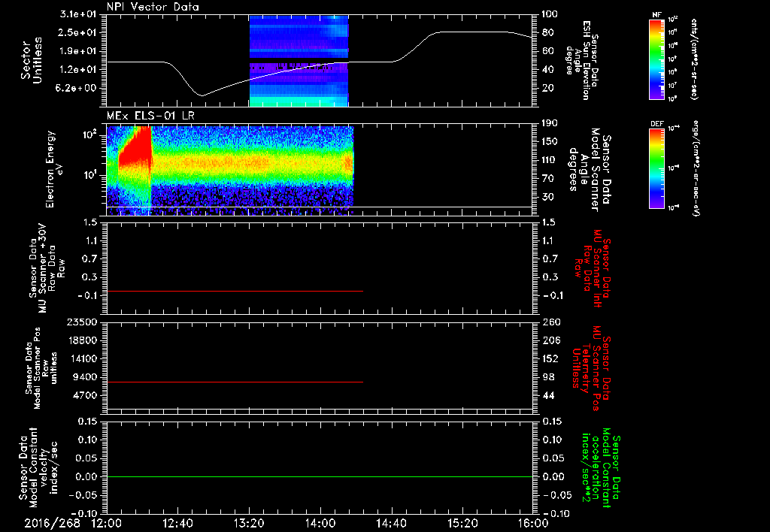Click the 100 tick on sun elevation axis
The height and width of the screenshot is (532, 770).
550,14
